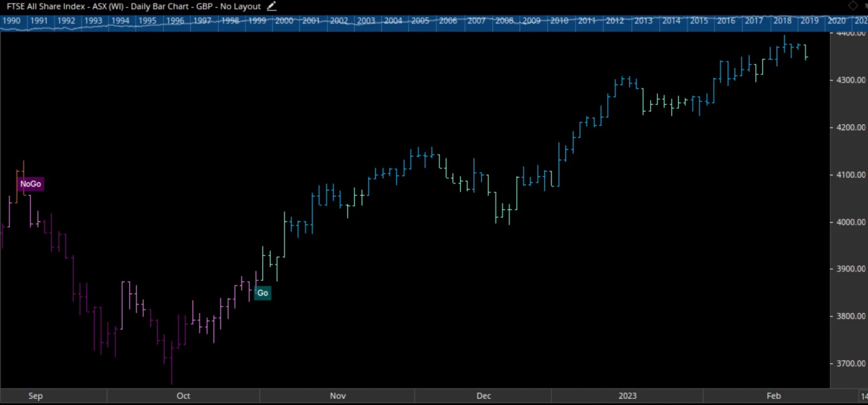The width and height of the screenshot is (868, 405).
Task: Click the Feb label on date axis
Action: tap(774, 396)
